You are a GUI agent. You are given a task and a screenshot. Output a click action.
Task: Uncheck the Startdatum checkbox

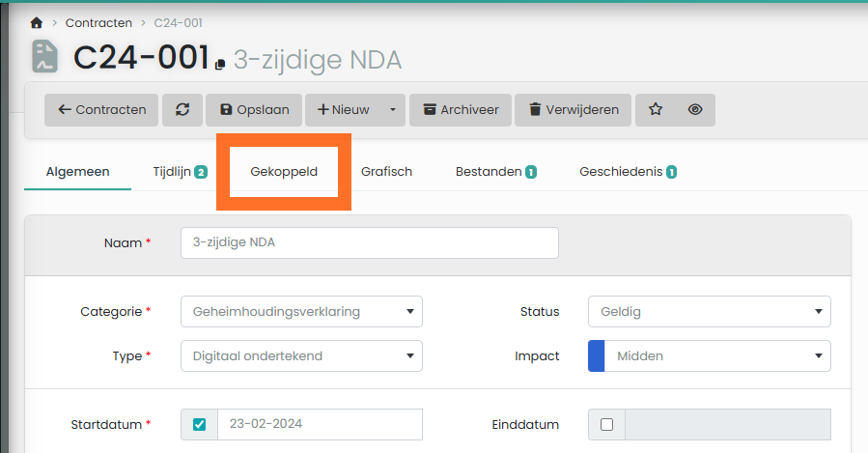pyautogui.click(x=199, y=425)
